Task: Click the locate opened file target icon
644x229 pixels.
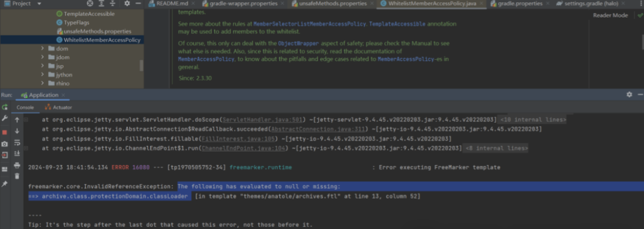Action: 90,3
